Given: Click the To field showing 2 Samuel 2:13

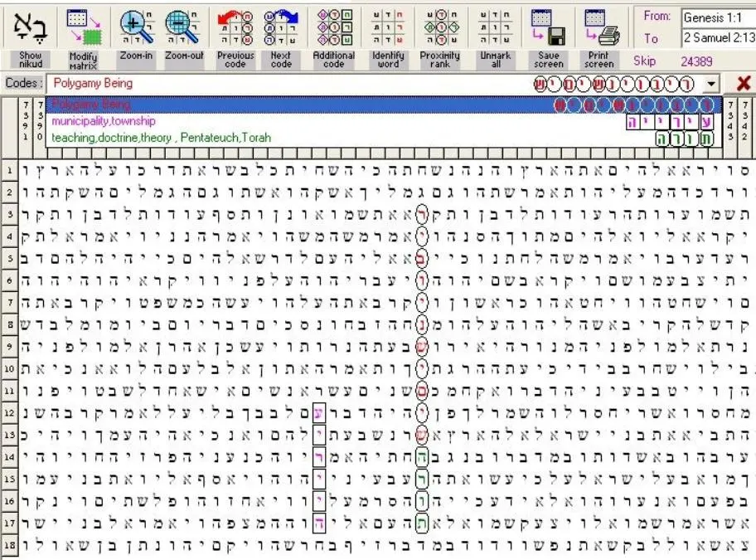Looking at the screenshot, I should (719, 37).
